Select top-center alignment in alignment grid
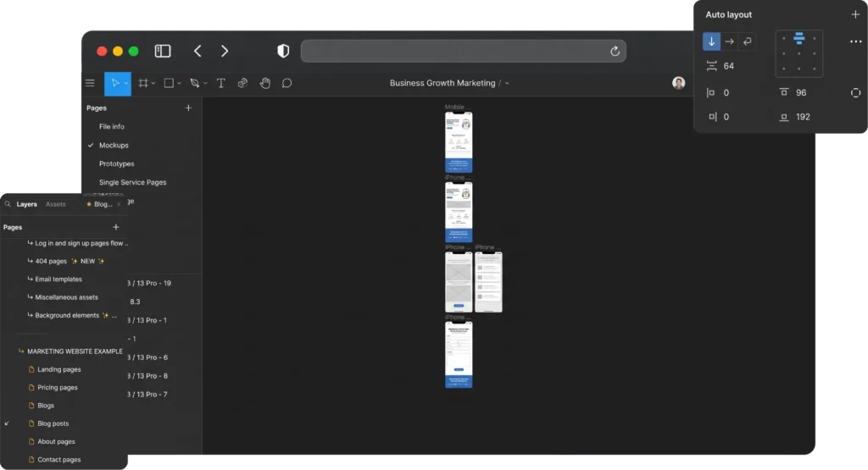Image resolution: width=868 pixels, height=470 pixels. [x=798, y=38]
